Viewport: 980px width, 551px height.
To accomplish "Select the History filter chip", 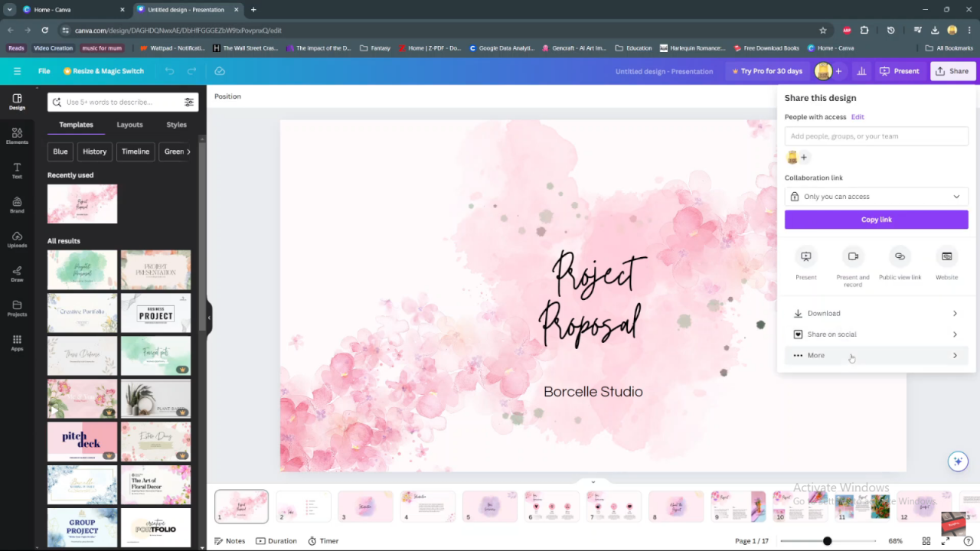I will pyautogui.click(x=95, y=152).
